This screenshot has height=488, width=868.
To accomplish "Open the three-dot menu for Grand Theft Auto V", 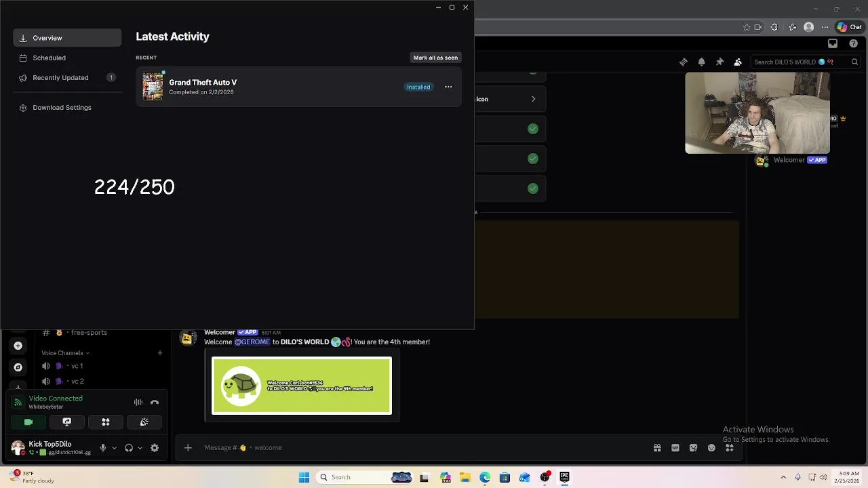I will (x=448, y=87).
